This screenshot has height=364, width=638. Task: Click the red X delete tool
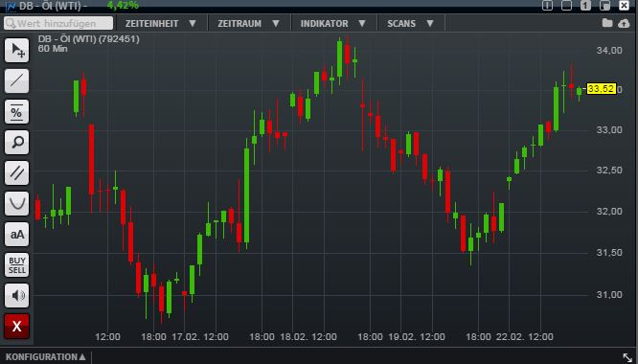(x=16, y=326)
